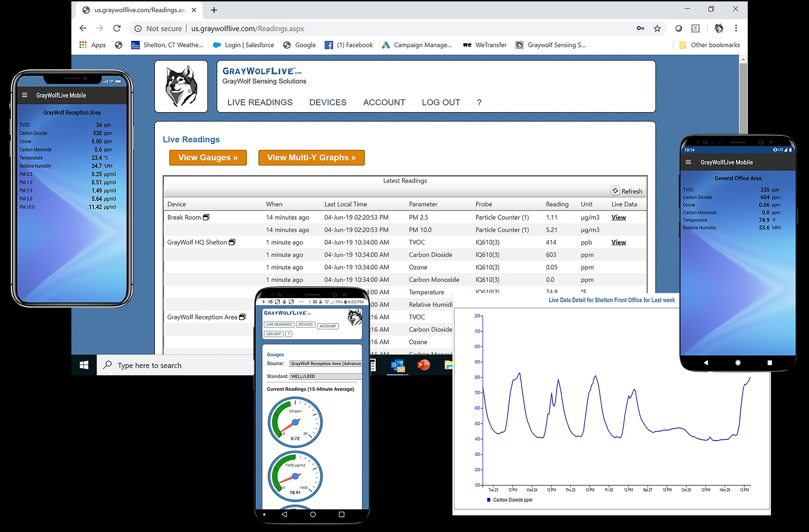This screenshot has height=532, width=809.
Task: Open DEVICES menu item
Action: tap(328, 102)
